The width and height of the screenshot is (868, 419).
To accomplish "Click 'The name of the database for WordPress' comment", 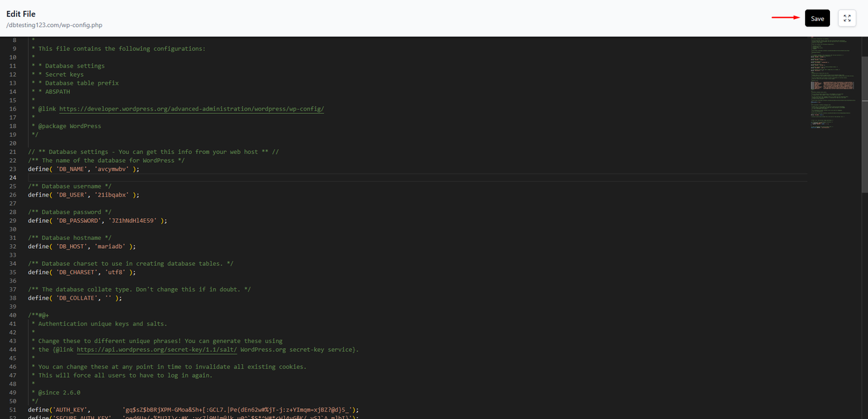I will pyautogui.click(x=106, y=161).
